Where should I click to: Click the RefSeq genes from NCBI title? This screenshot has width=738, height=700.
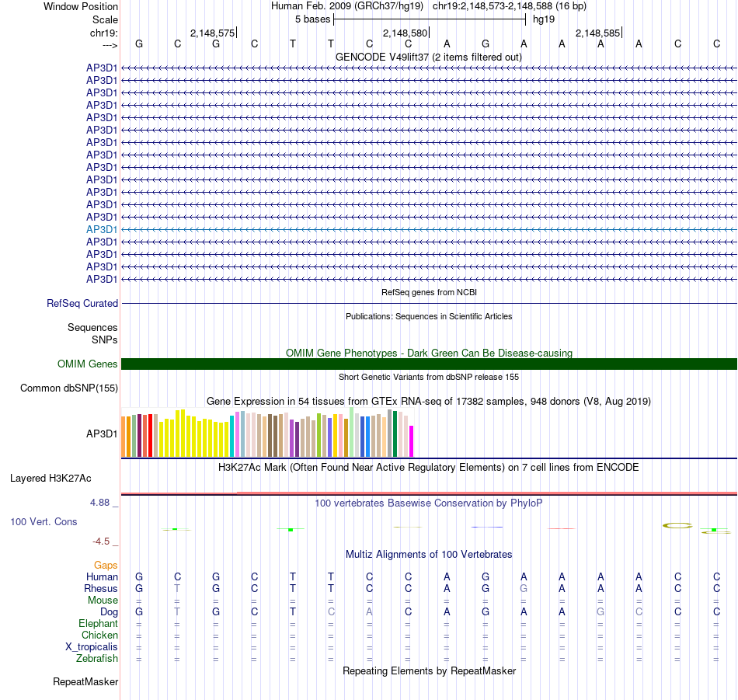coord(429,292)
